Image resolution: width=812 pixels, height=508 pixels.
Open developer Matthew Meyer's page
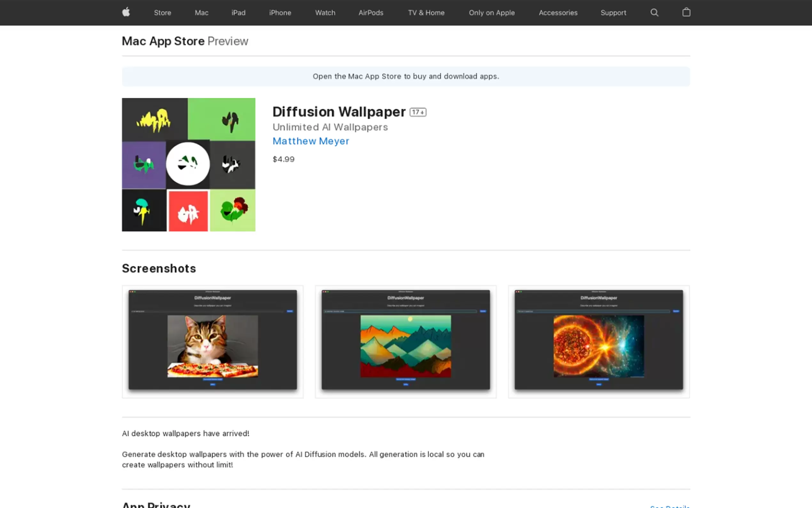click(x=310, y=141)
